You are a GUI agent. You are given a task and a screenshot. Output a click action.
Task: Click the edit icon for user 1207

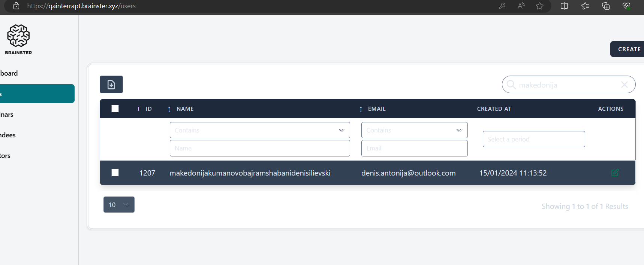[615, 173]
